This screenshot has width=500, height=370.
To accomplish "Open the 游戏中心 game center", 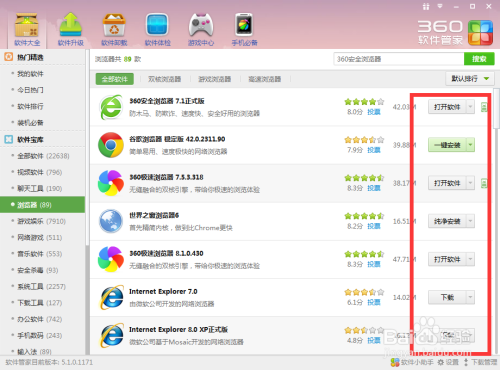I will coord(201,30).
